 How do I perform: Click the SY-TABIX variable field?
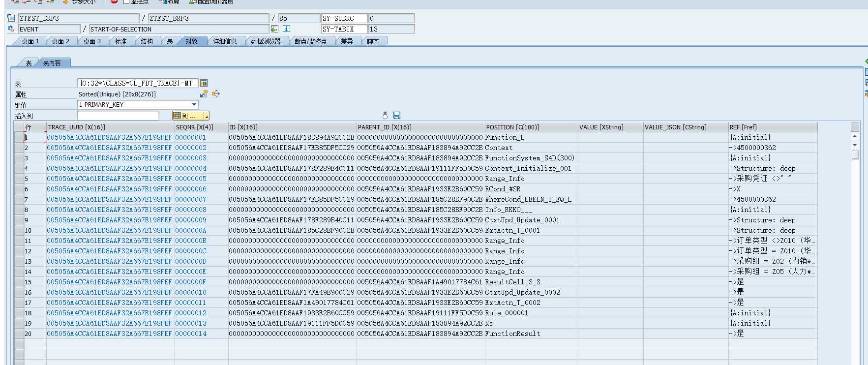344,29
